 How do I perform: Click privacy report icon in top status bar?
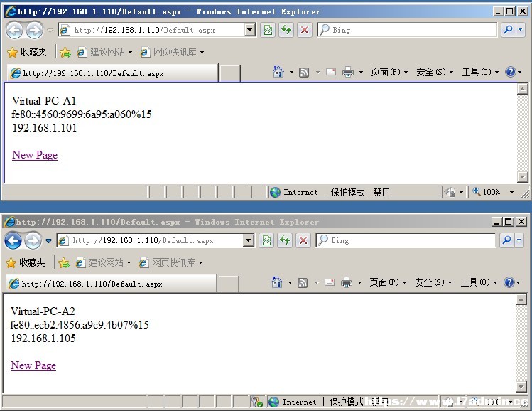[x=450, y=192]
